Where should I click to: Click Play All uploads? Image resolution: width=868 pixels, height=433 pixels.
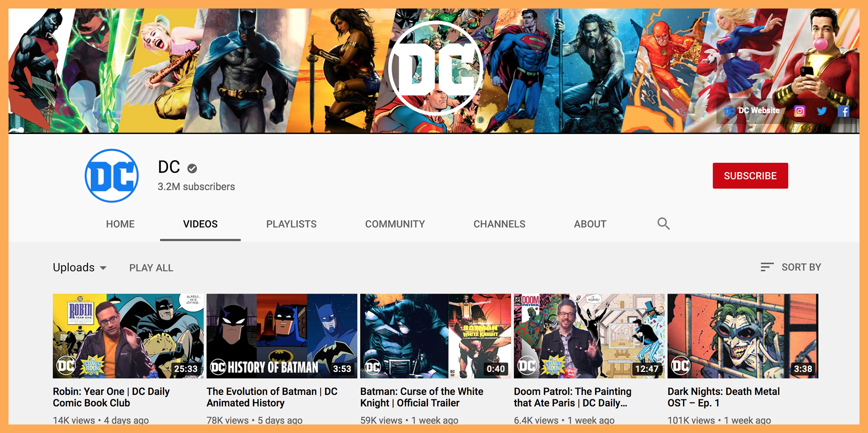(151, 268)
